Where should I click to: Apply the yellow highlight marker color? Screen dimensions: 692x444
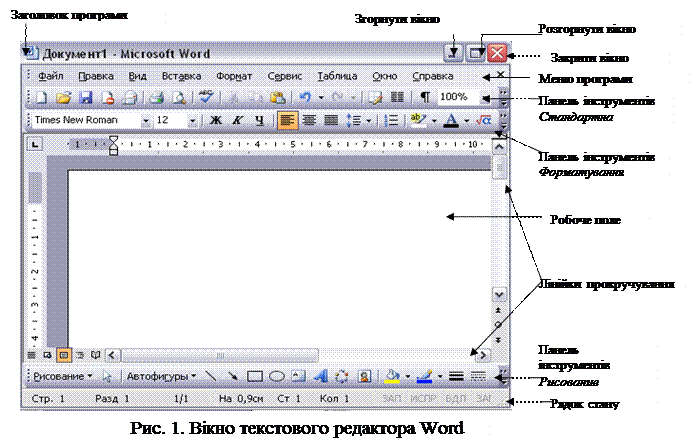(x=417, y=120)
